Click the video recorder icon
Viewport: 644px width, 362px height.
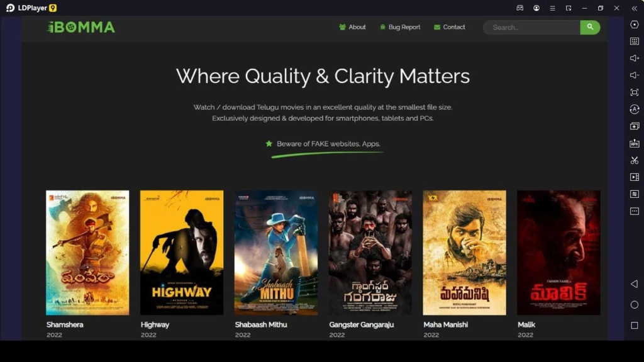[x=635, y=177]
